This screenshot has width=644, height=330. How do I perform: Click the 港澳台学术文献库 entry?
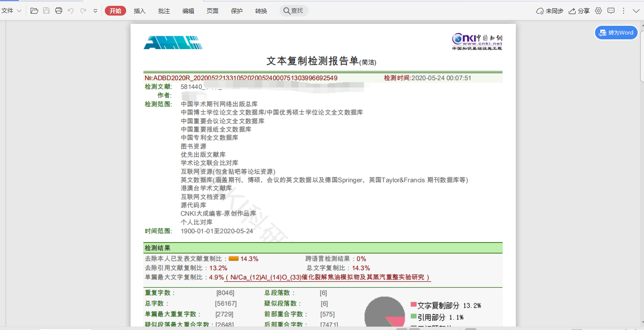pos(206,188)
